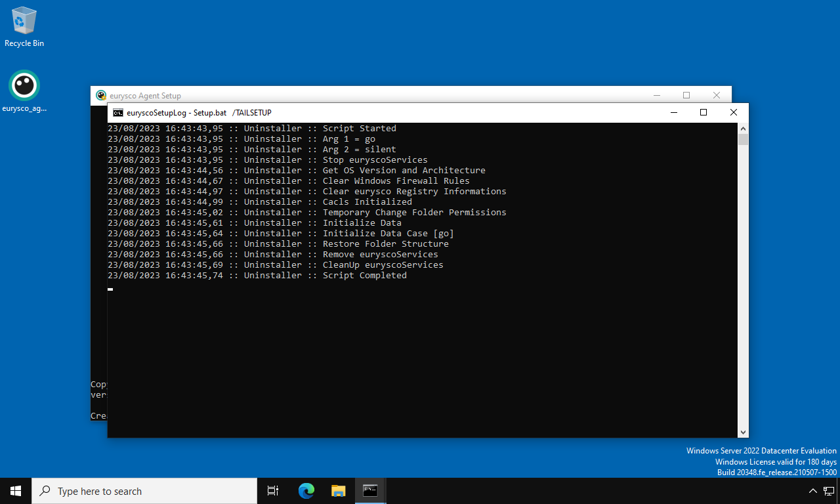
Task: Click the 'Stop euryscoServices' log line
Action: pyautogui.click(x=268, y=160)
